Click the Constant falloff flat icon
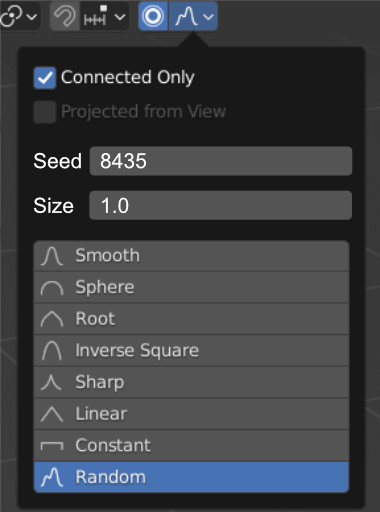380x512 pixels. (52, 446)
